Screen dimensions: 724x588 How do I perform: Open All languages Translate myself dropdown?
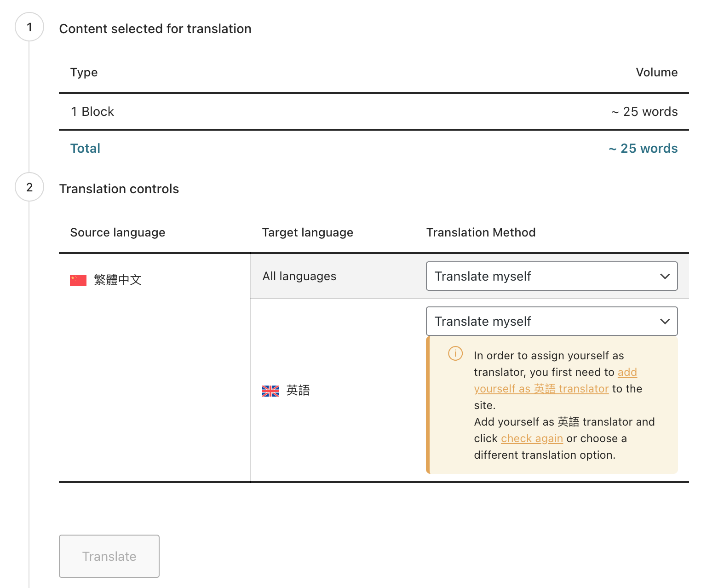[551, 276]
